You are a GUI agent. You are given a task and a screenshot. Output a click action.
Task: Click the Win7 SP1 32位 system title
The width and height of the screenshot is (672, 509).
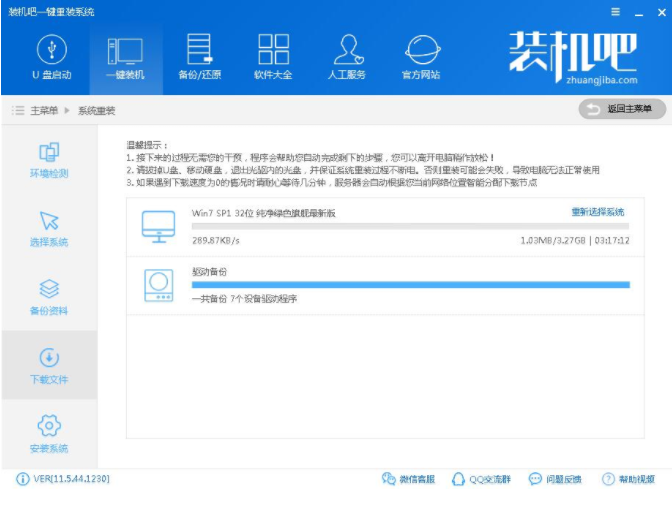264,213
